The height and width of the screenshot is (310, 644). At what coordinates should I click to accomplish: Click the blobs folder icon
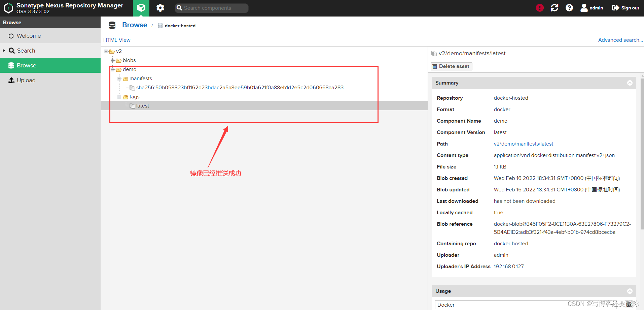(119, 60)
